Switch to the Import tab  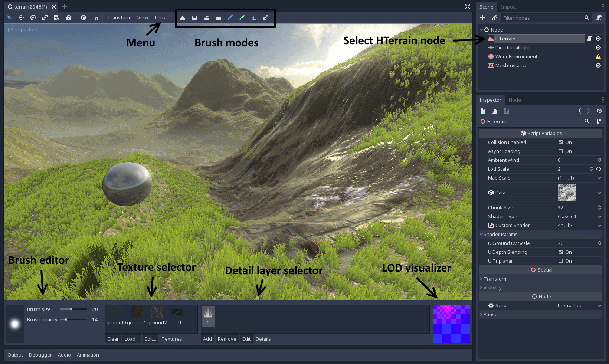click(508, 7)
